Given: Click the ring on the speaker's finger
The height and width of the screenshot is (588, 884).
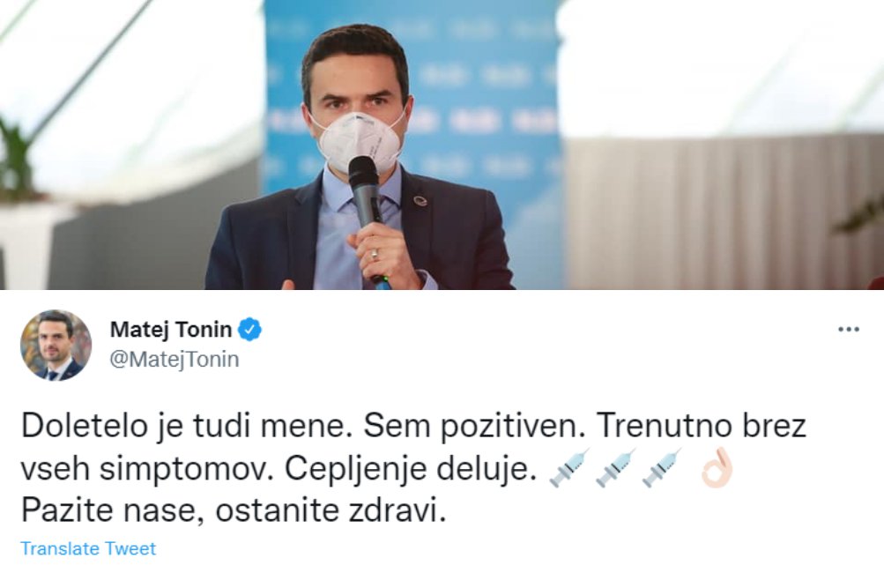Looking at the screenshot, I should point(375,256).
